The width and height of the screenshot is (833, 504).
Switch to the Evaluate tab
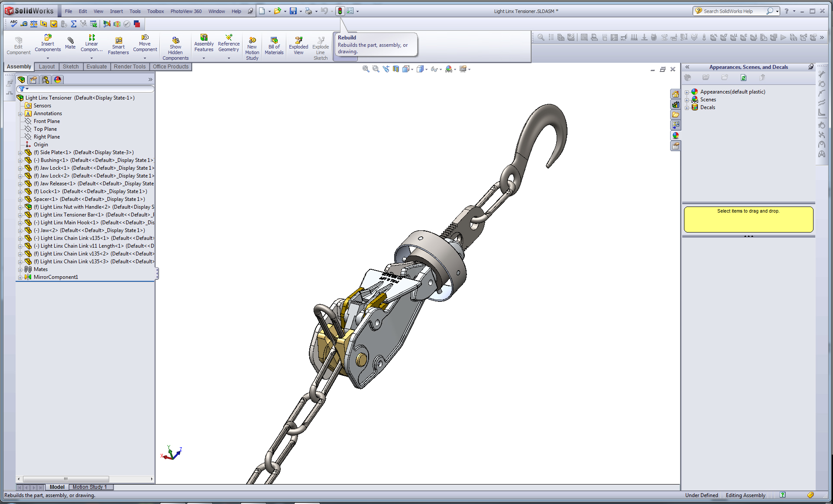coord(96,67)
